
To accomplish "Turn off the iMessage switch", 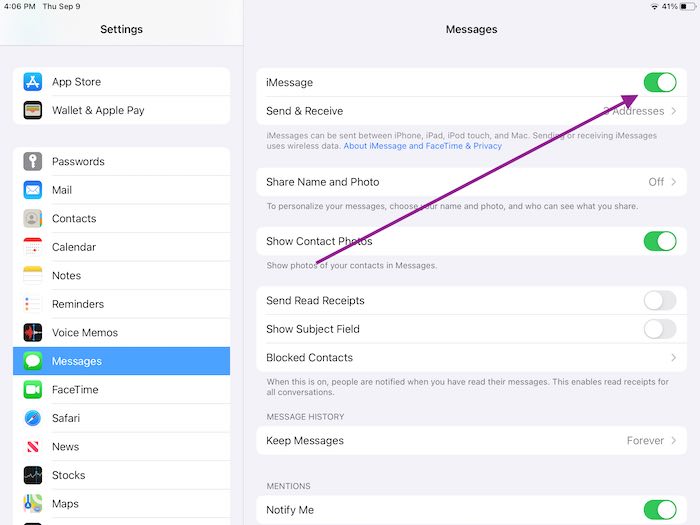I will [x=660, y=82].
